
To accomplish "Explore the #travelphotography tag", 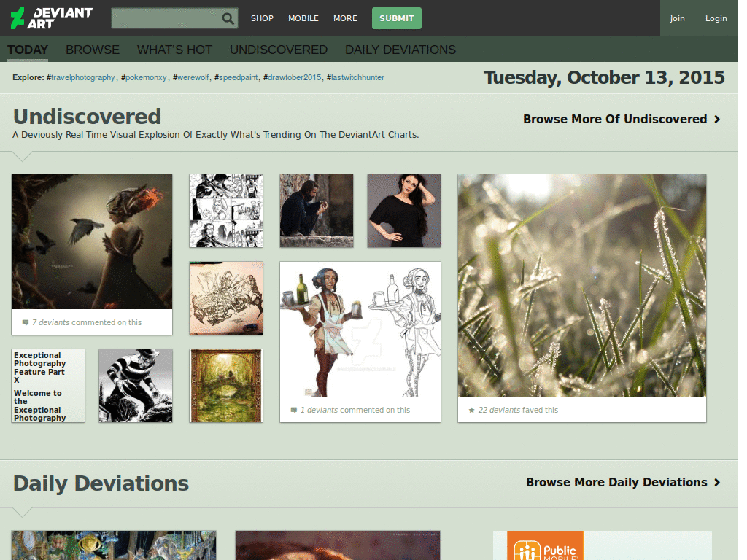I will coord(81,77).
